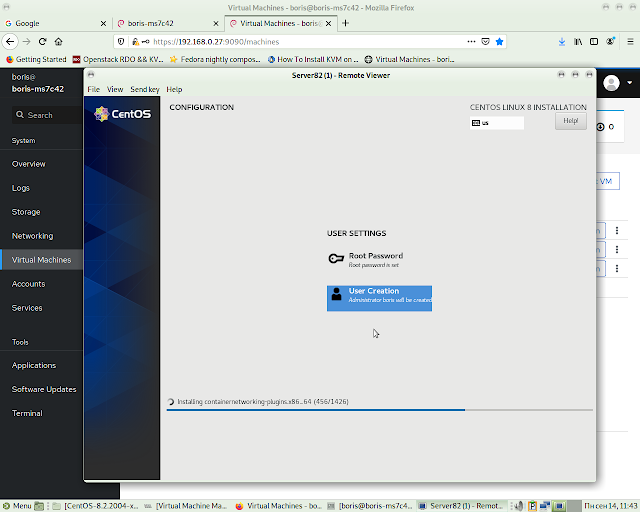Click the installation progress bar
This screenshot has width=640, height=512.
380,410
